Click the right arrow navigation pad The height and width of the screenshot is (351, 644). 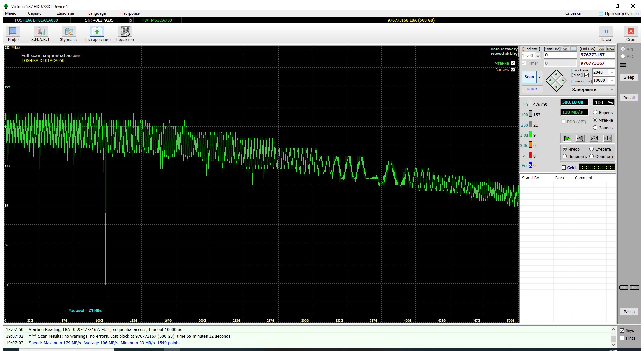563,80
